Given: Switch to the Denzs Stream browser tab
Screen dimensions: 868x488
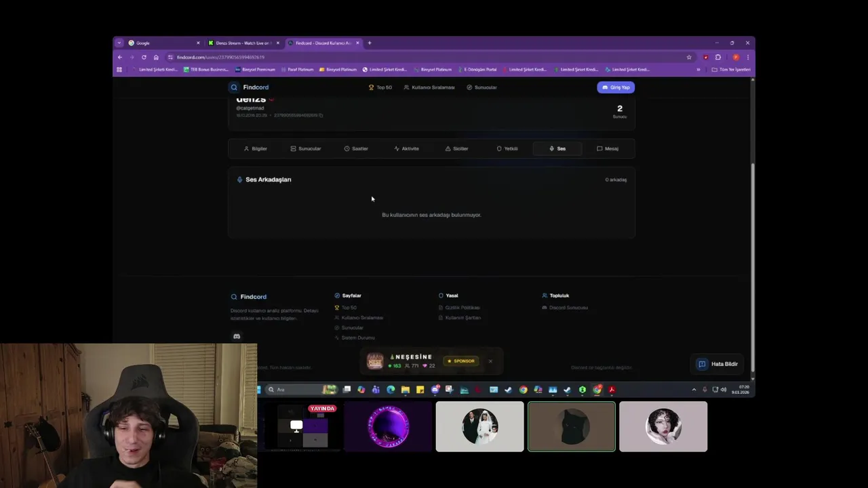Looking at the screenshot, I should coord(243,43).
